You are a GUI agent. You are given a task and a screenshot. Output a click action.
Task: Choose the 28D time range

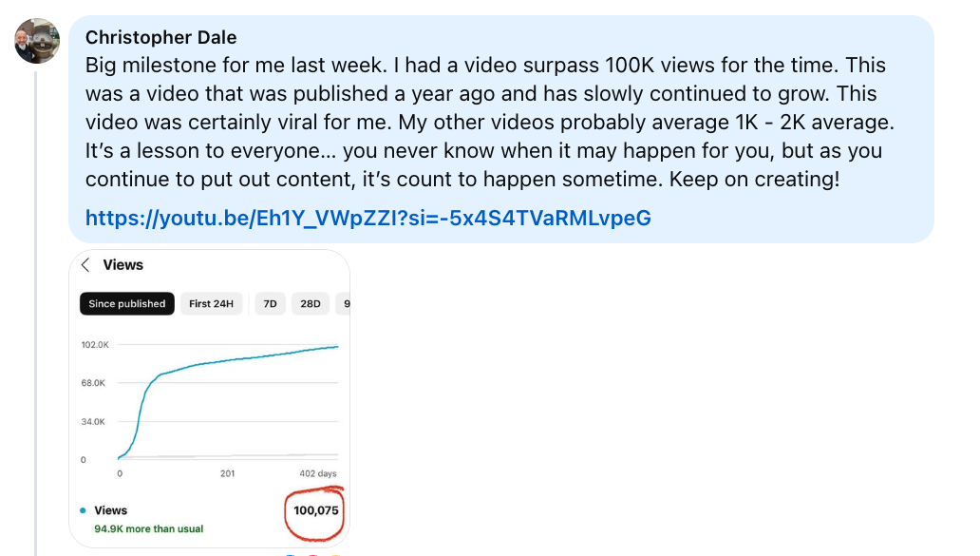click(x=311, y=304)
